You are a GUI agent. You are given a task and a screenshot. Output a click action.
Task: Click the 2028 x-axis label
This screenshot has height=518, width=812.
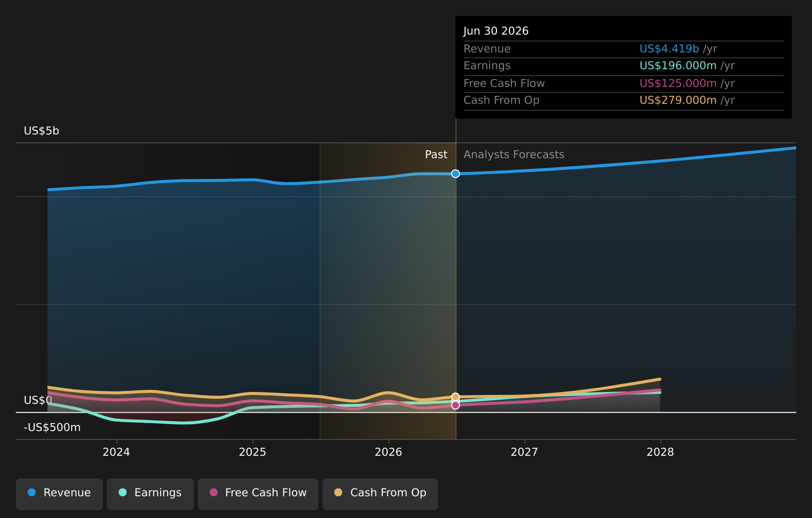pos(660,452)
